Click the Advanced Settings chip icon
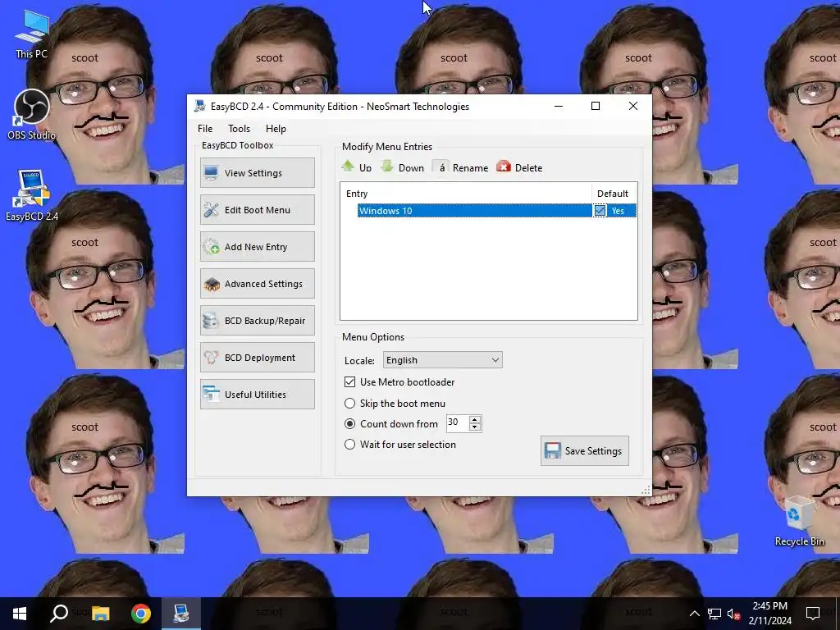Screen dimensions: 840x630 coord(211,284)
